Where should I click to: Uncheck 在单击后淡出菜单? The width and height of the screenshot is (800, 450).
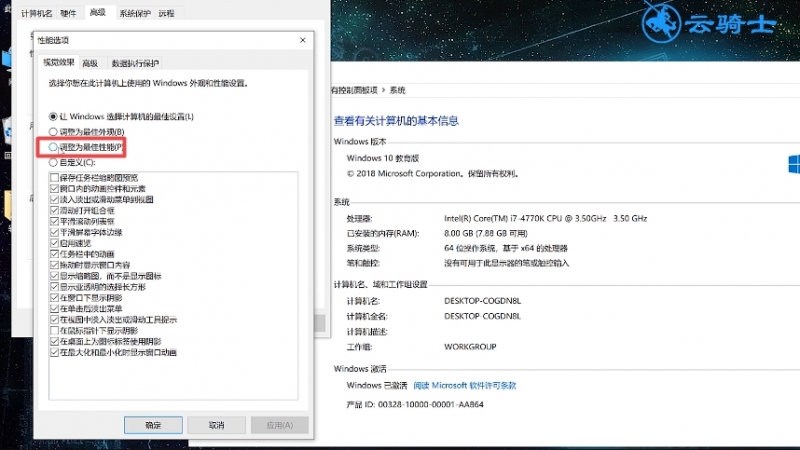coord(55,309)
